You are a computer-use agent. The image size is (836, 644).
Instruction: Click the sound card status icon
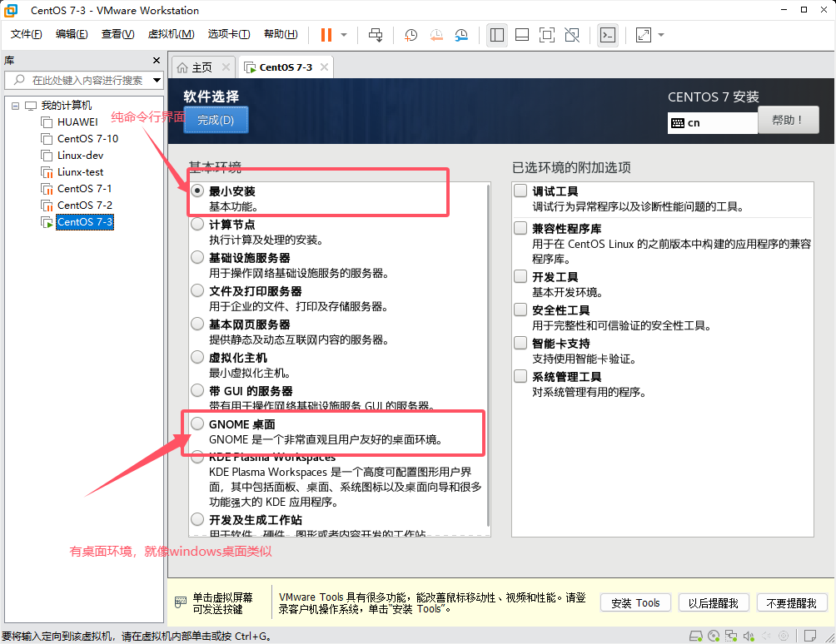[x=749, y=636]
